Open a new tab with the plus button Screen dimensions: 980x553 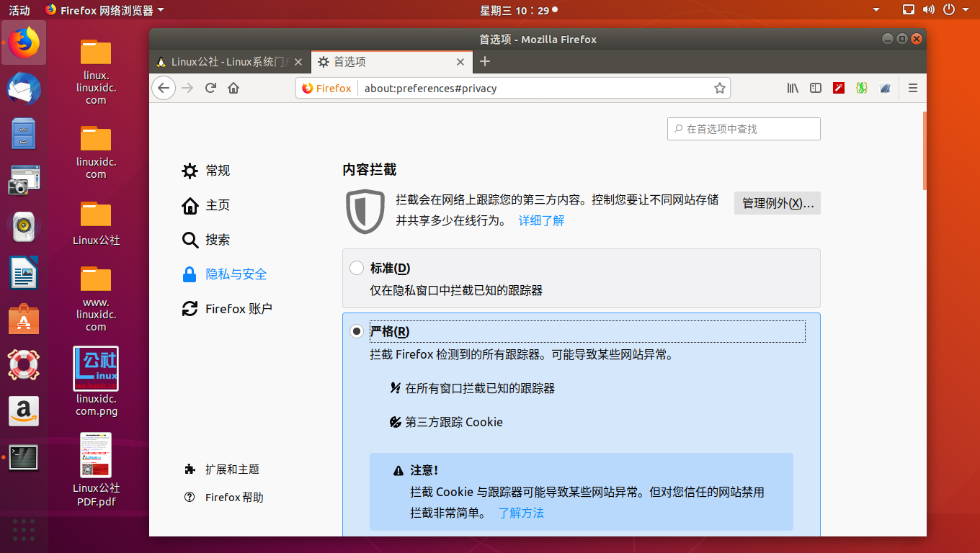[x=485, y=61]
